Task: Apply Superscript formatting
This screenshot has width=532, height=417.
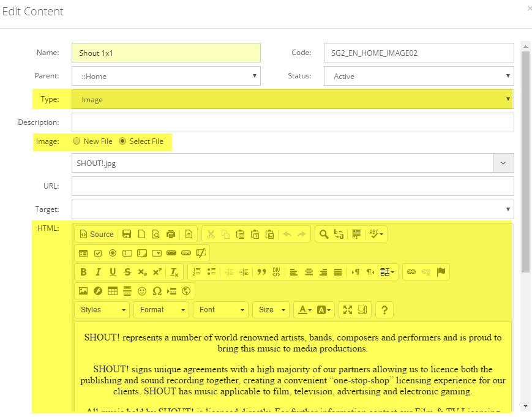Action: (157, 272)
